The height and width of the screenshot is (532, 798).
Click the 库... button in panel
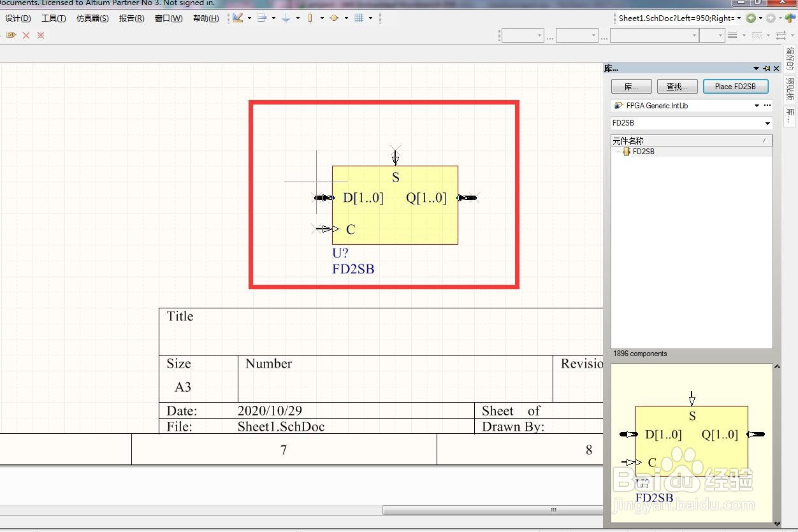click(x=632, y=87)
